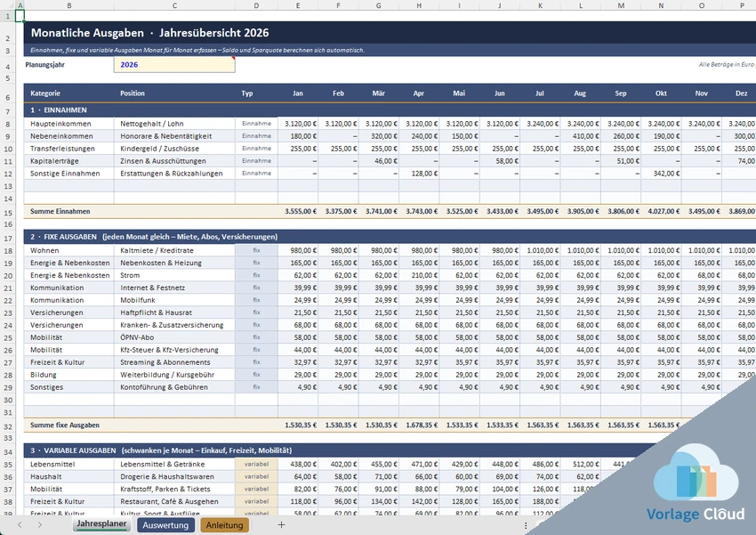Click the Jan month header

(298, 93)
